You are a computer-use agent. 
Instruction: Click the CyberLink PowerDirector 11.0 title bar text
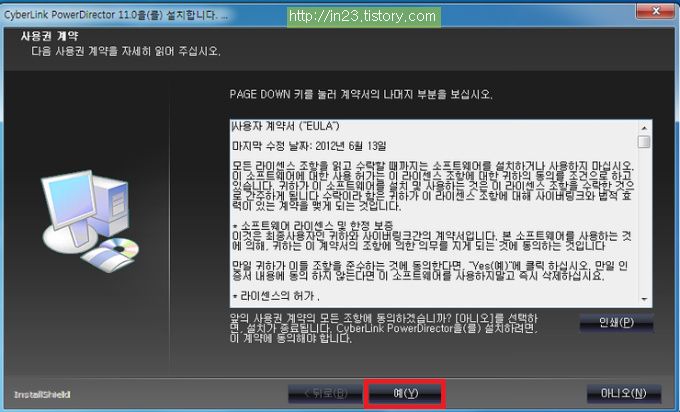click(115, 15)
